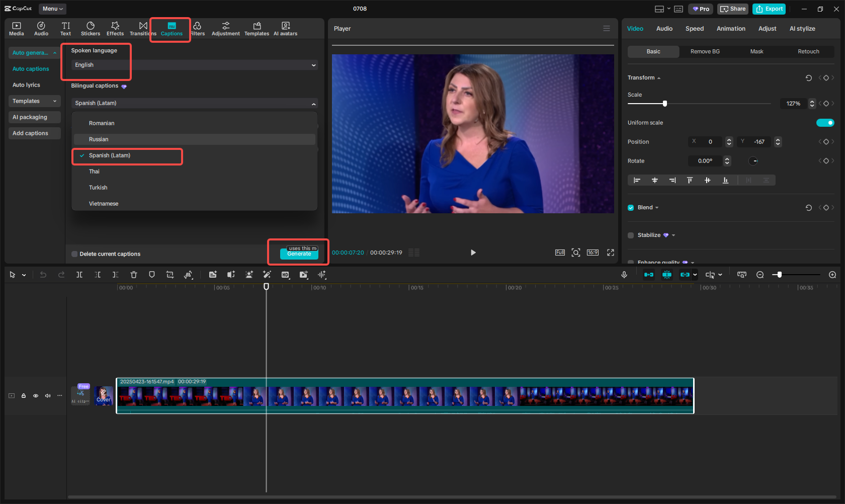Click the Export button
This screenshot has height=504, width=845.
point(769,9)
